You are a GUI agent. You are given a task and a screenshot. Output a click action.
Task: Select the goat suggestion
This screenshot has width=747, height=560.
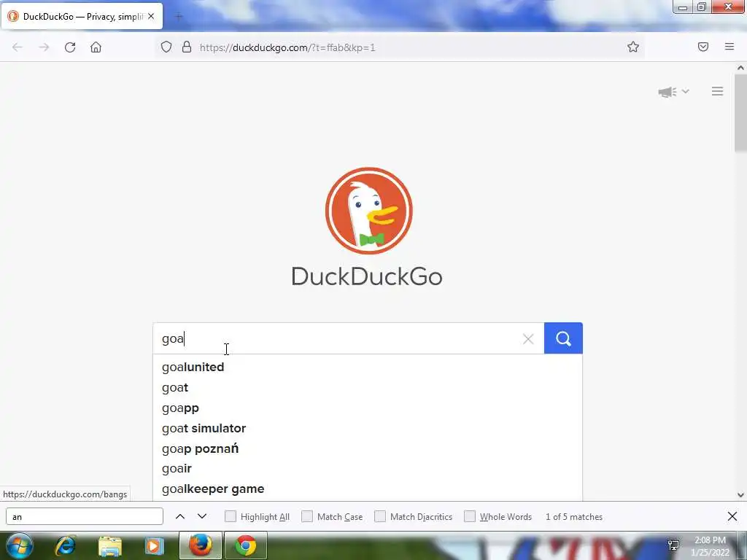tap(368, 388)
